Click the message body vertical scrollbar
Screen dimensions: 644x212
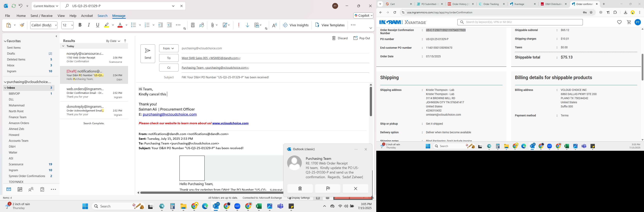tap(371, 101)
